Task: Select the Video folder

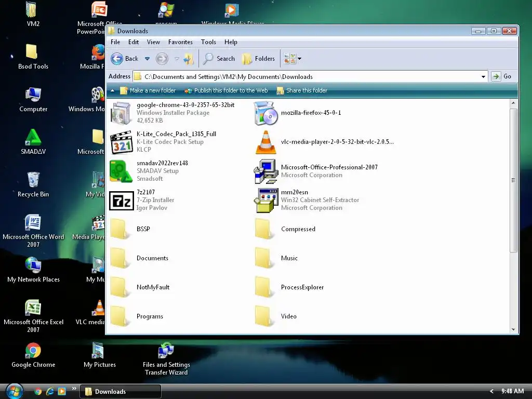Action: pos(276,316)
